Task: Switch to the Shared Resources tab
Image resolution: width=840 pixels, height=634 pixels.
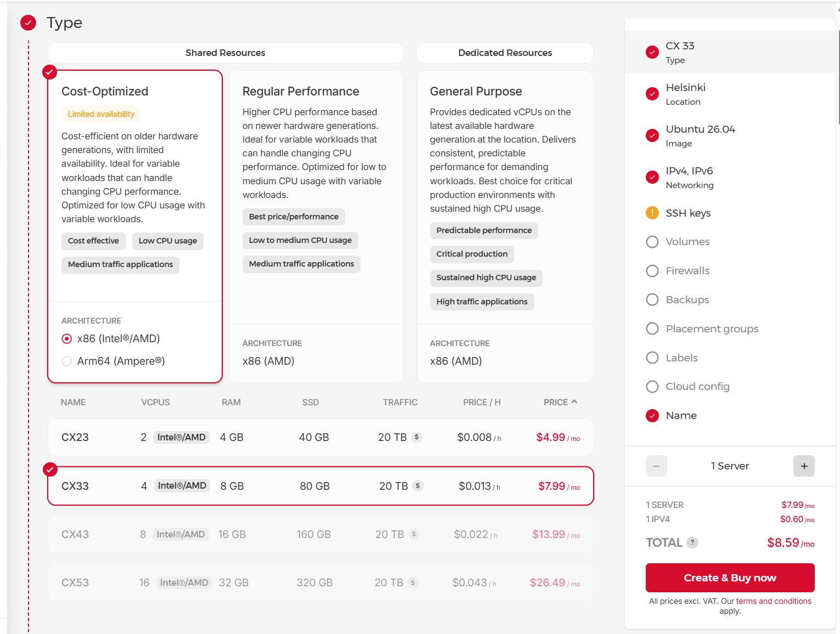Action: 225,53
